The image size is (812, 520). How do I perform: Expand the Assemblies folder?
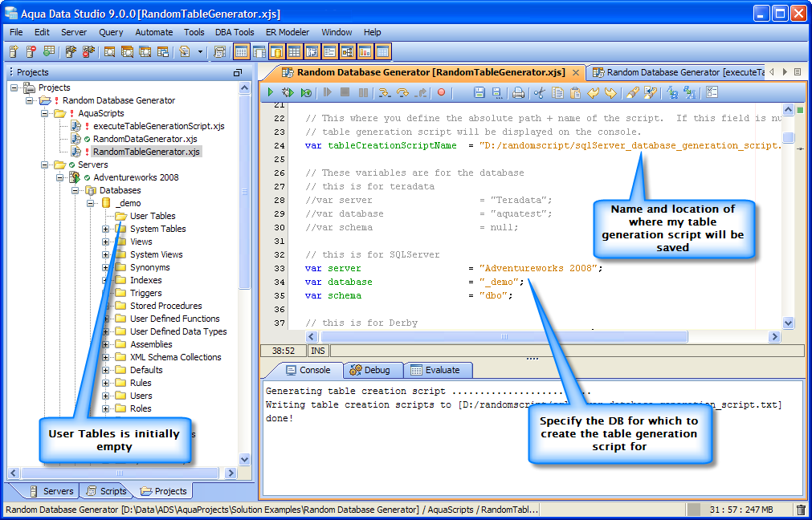[106, 344]
